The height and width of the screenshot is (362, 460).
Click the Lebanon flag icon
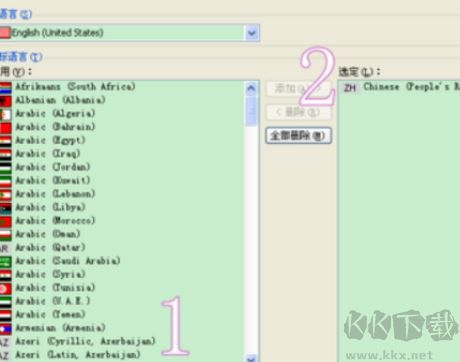point(6,195)
